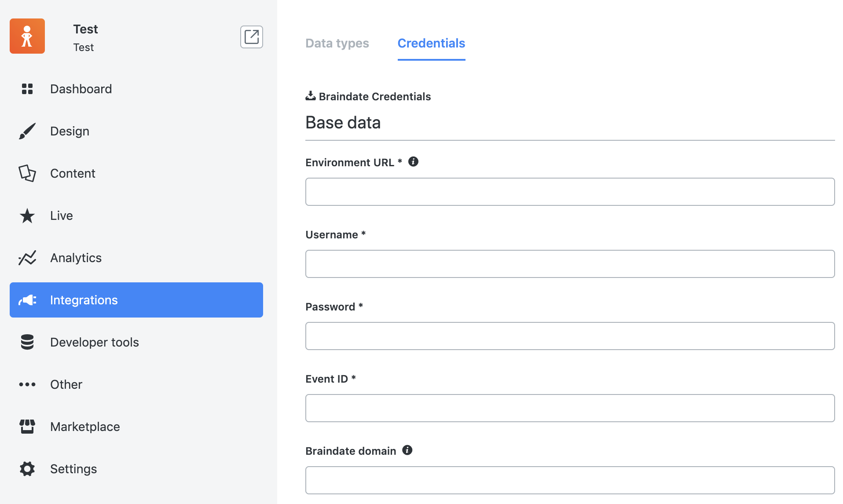Open the external link icon beside Test
The image size is (843, 504).
(x=251, y=37)
